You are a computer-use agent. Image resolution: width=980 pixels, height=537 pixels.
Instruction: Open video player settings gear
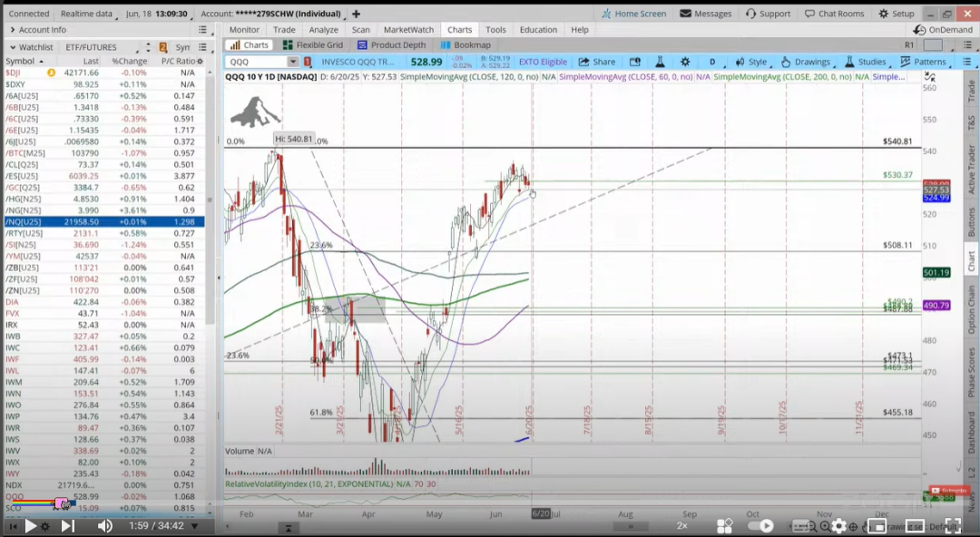click(x=838, y=526)
